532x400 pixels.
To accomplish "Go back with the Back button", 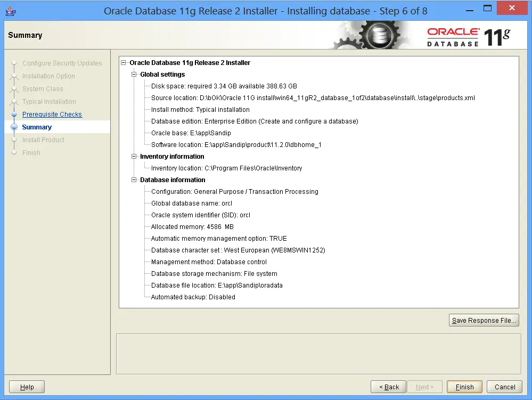I will 388,387.
